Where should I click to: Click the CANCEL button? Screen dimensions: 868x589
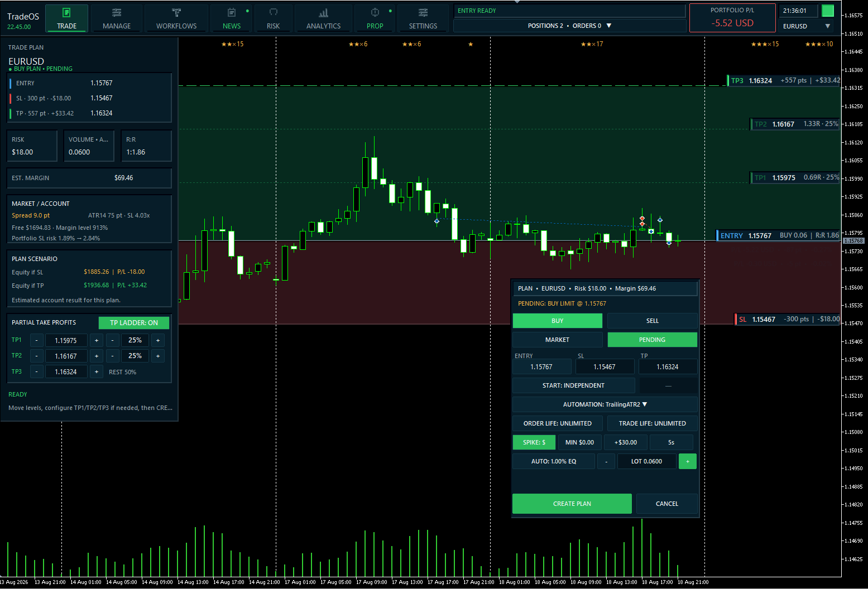coord(667,504)
